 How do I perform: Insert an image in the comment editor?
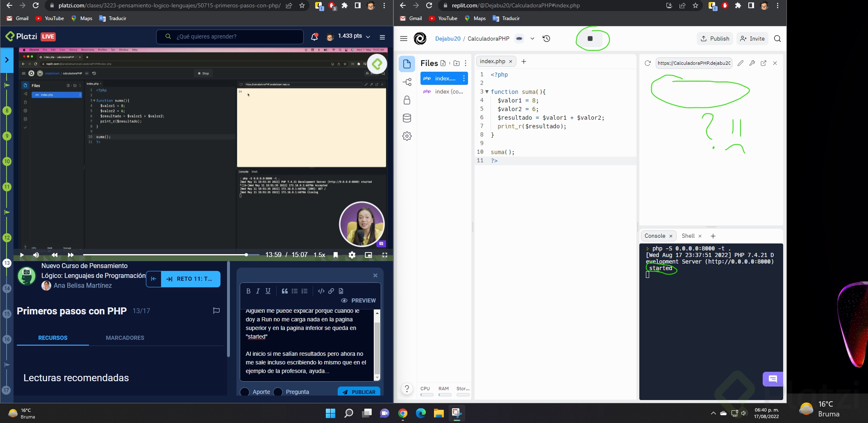coord(341,291)
